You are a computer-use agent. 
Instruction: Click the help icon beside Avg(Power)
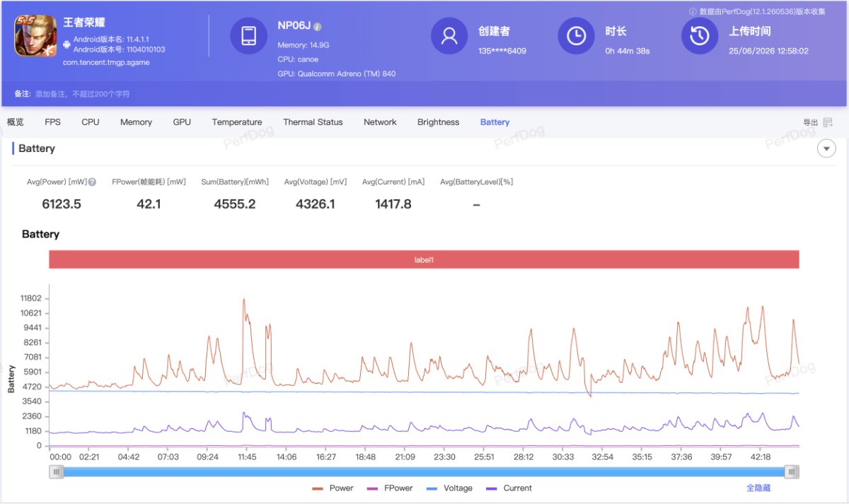click(x=92, y=182)
